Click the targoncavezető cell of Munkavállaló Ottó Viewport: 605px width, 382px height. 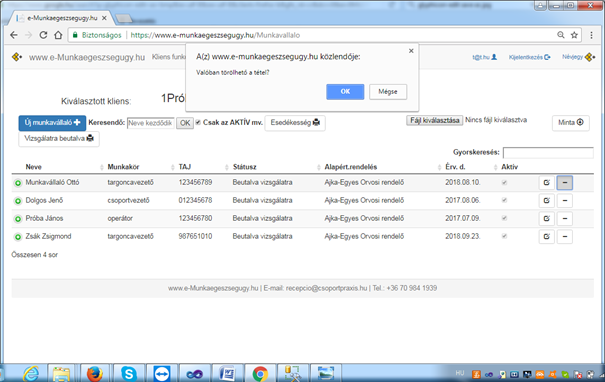coord(130,182)
